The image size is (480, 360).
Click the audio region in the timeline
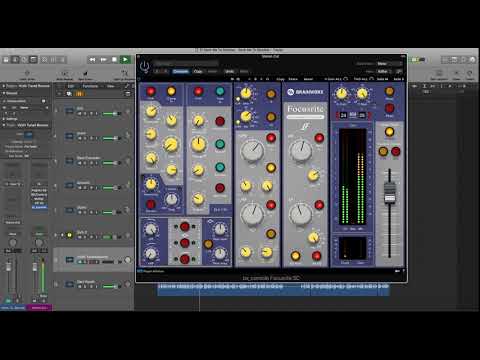[273, 289]
